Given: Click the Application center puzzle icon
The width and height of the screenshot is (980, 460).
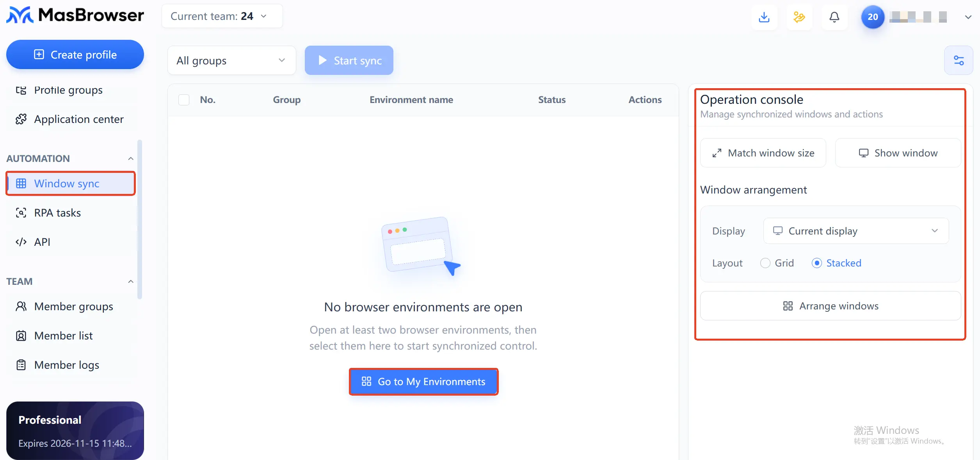Looking at the screenshot, I should point(21,119).
